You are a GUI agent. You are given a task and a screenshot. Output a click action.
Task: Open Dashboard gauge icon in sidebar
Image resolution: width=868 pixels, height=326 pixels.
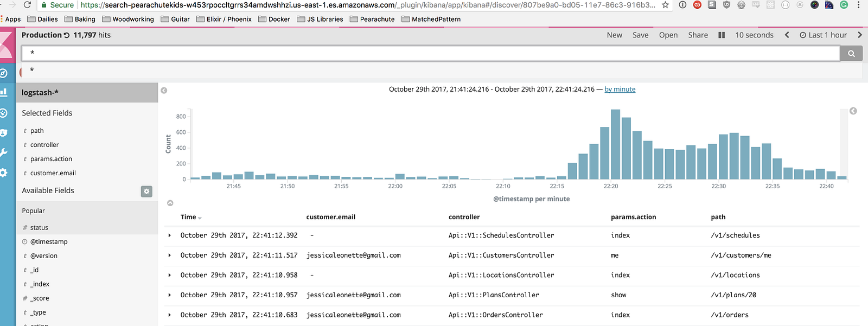(x=3, y=113)
